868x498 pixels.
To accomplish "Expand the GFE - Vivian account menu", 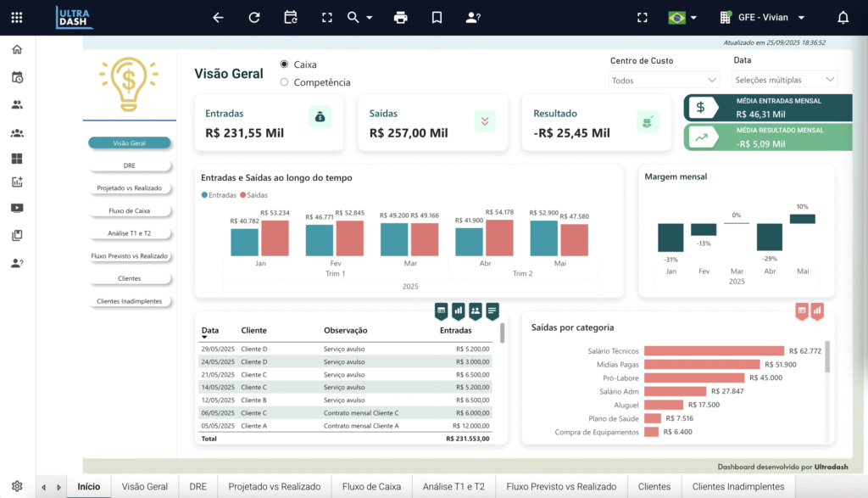I will [x=763, y=18].
